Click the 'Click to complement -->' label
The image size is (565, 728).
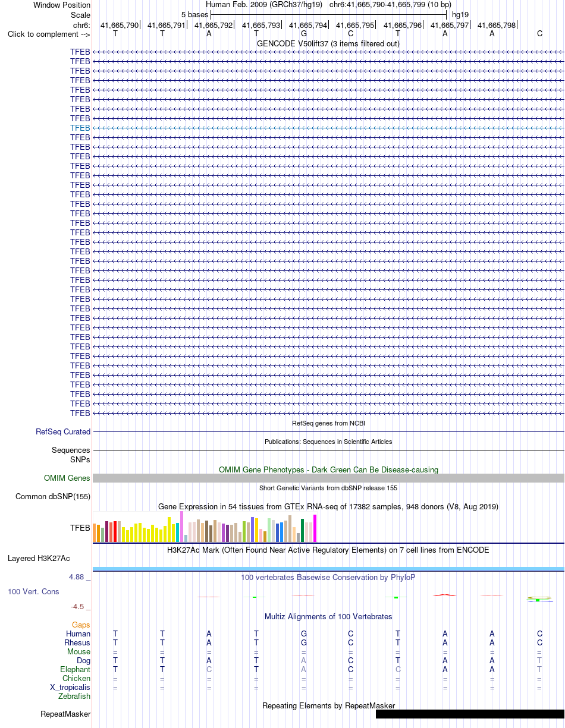coord(49,34)
